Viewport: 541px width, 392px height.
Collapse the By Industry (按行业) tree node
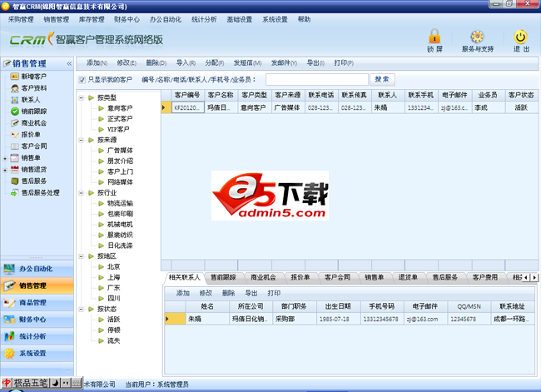(x=82, y=193)
